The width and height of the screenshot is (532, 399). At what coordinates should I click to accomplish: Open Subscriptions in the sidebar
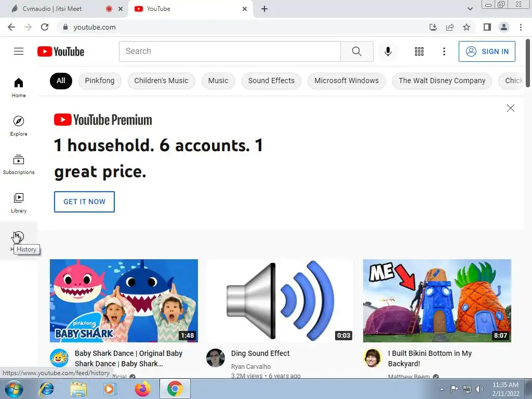coord(19,165)
